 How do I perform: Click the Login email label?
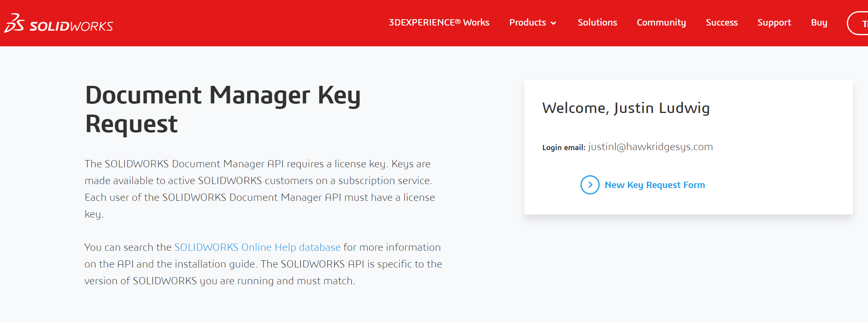[x=564, y=147]
